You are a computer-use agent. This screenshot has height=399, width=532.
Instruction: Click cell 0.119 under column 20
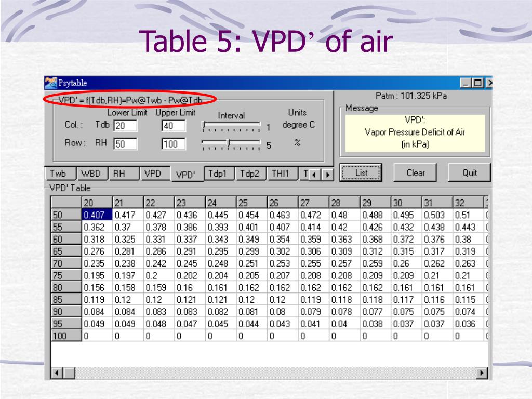click(97, 300)
